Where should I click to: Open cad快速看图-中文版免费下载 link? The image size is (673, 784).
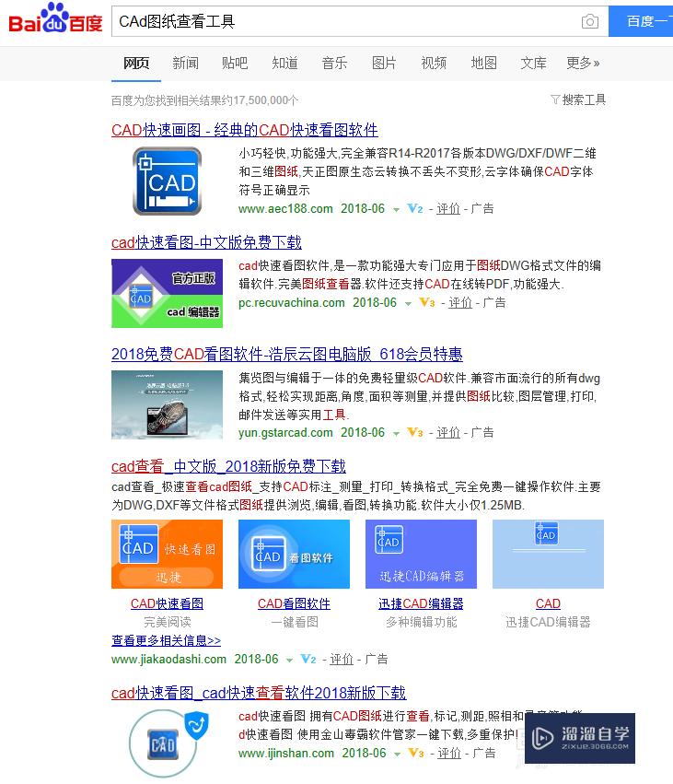click(x=206, y=242)
